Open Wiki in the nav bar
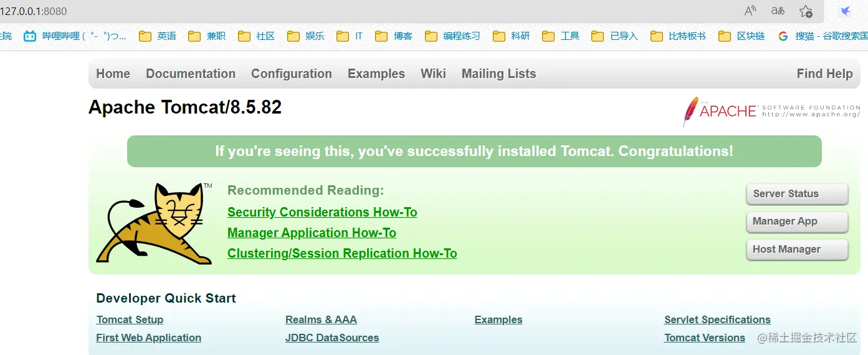868x355 pixels. tap(433, 74)
